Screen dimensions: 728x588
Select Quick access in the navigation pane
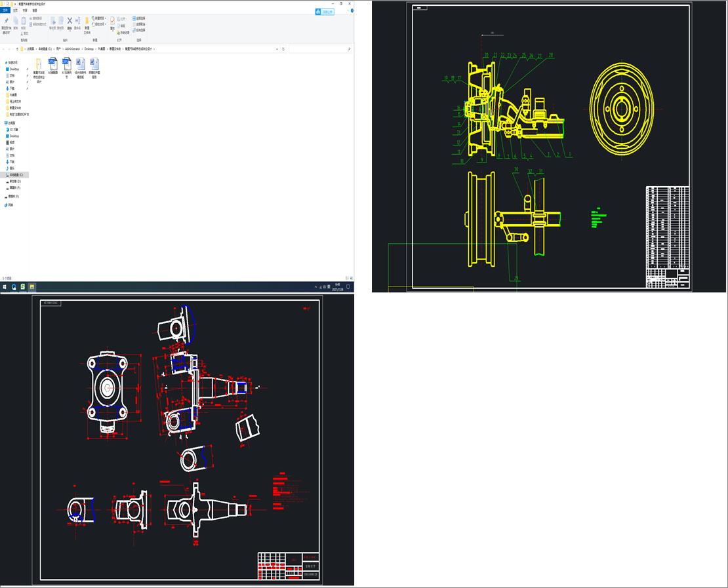click(x=12, y=63)
